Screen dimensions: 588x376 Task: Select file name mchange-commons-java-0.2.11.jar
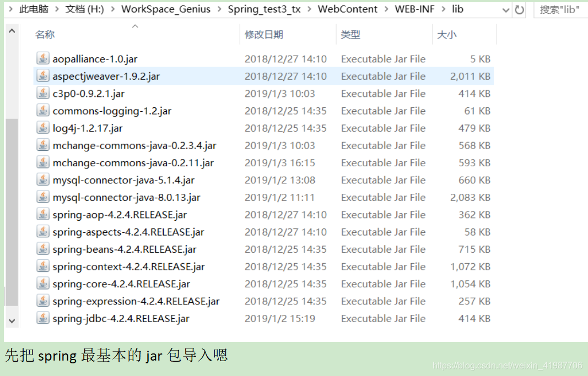coord(133,162)
